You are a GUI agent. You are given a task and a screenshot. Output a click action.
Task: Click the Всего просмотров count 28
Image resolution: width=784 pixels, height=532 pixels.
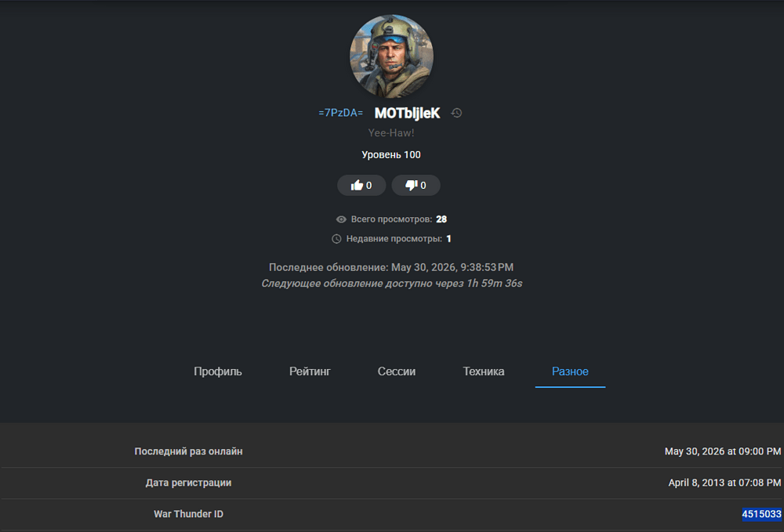click(x=441, y=219)
